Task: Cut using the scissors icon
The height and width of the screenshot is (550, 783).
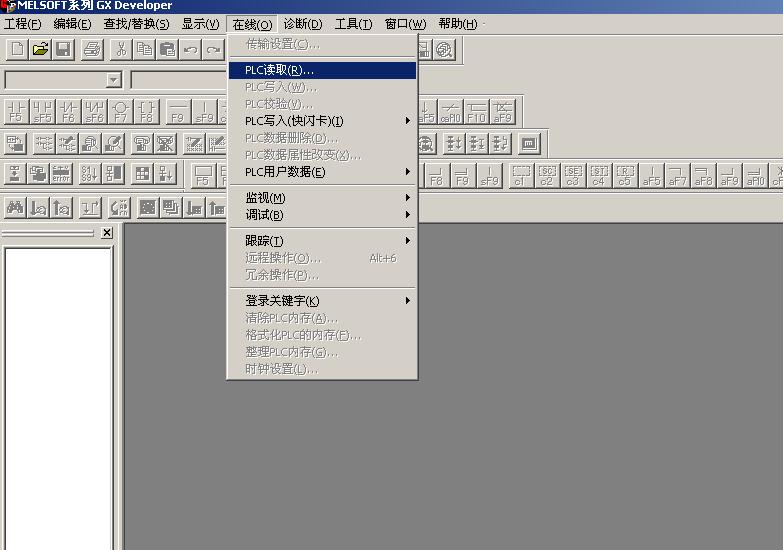Action: point(121,49)
